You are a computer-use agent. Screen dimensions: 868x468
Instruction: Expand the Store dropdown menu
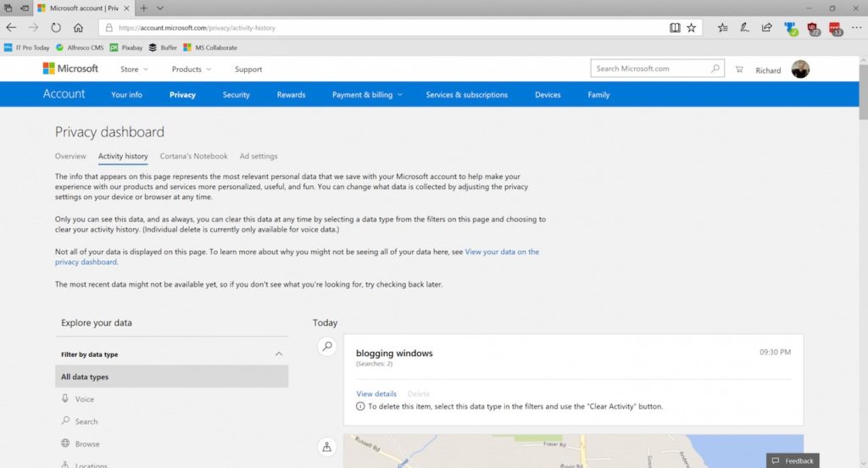point(134,70)
